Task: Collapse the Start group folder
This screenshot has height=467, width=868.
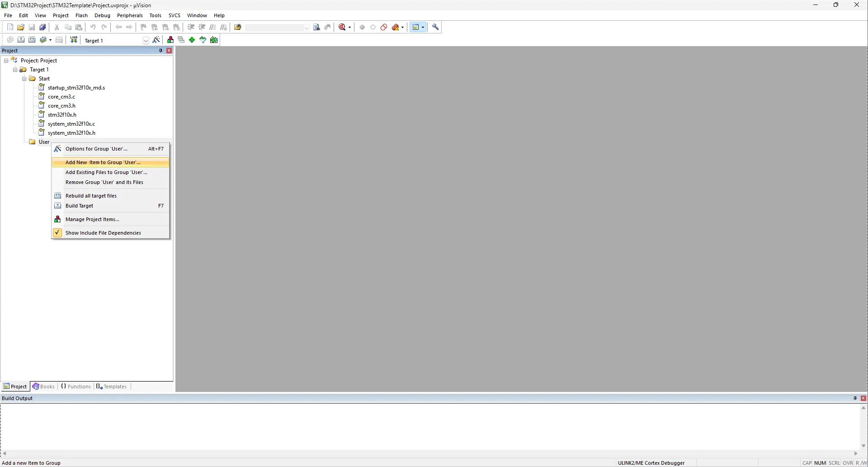Action: (x=24, y=79)
